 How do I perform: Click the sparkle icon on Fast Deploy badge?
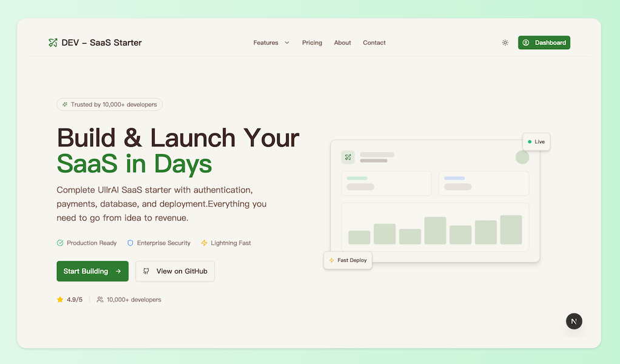point(331,260)
